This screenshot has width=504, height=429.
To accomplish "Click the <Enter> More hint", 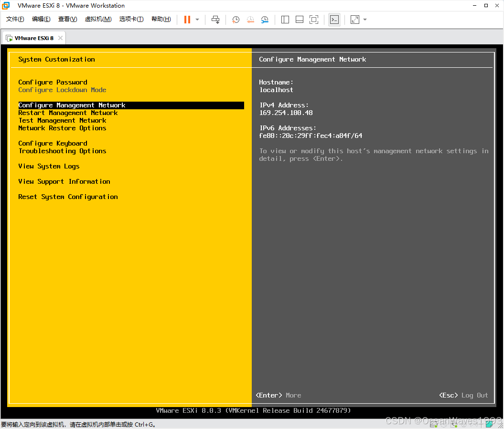I will (279, 395).
